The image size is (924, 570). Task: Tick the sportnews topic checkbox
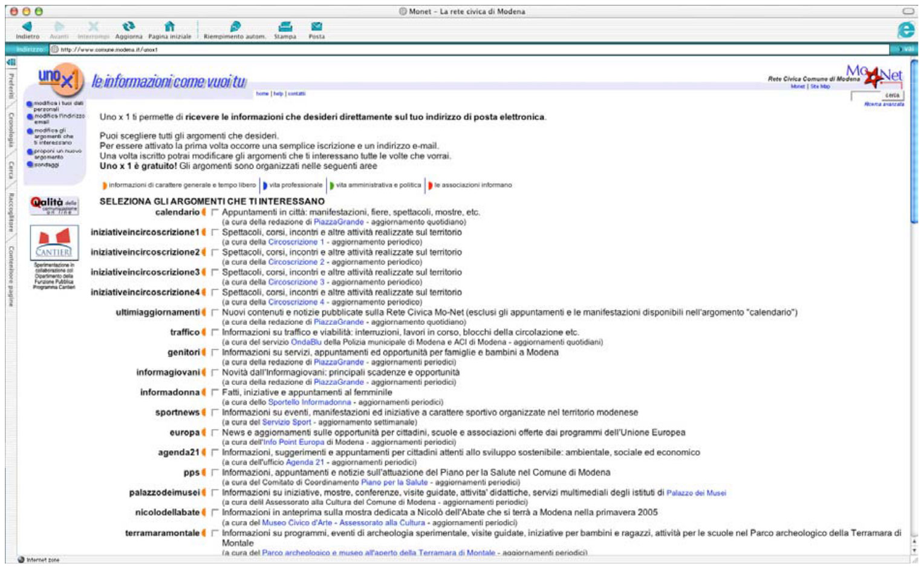pyautogui.click(x=215, y=413)
